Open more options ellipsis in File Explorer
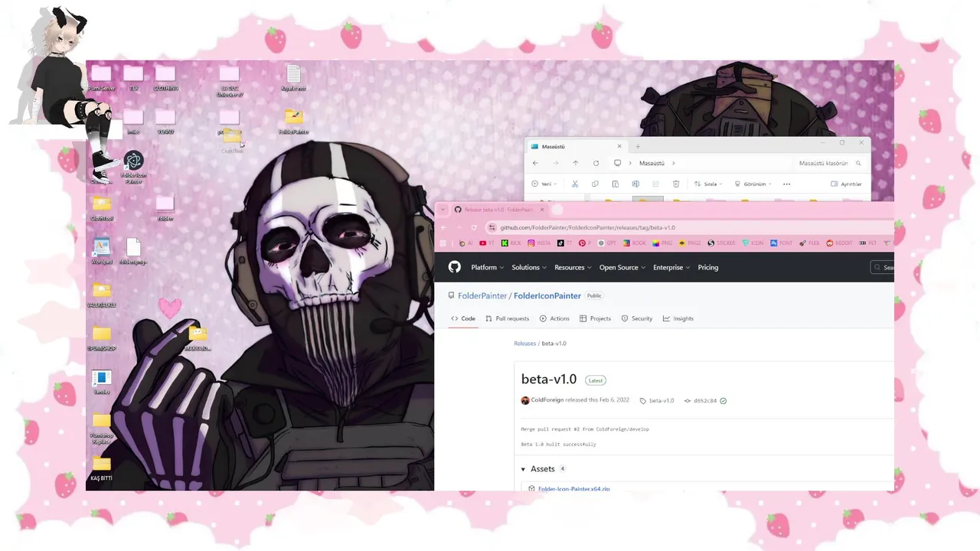Viewport: 980px width, 551px height. [x=786, y=184]
